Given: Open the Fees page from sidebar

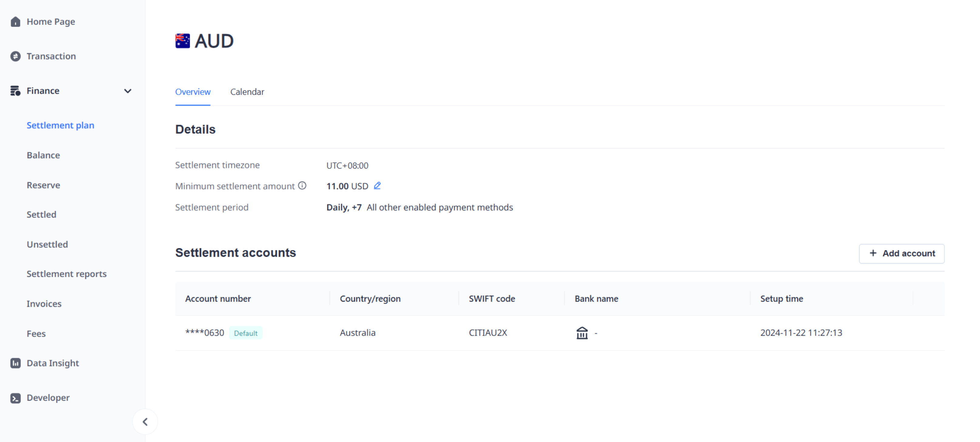Looking at the screenshot, I should pos(36,334).
